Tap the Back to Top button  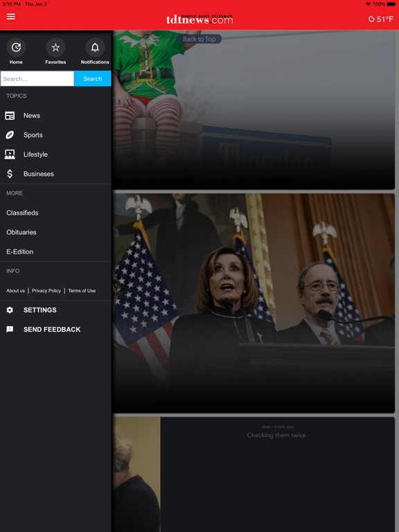199,39
